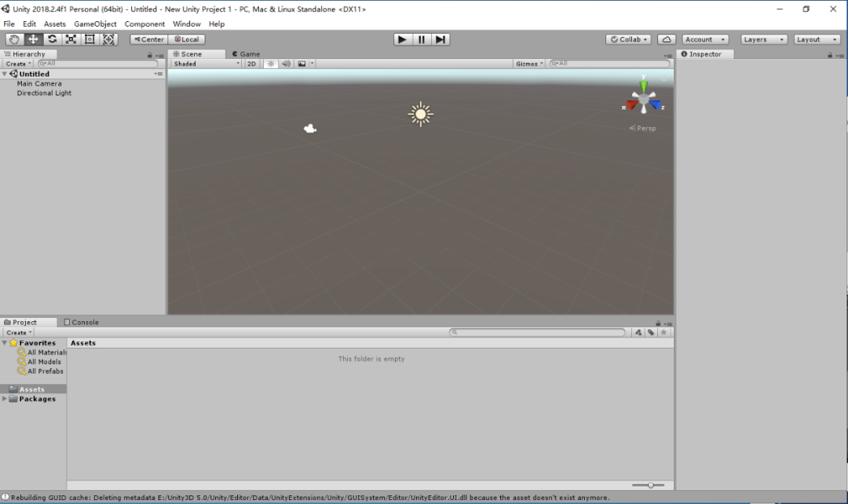Open the Help menu
This screenshot has height=504, width=848.
[217, 24]
